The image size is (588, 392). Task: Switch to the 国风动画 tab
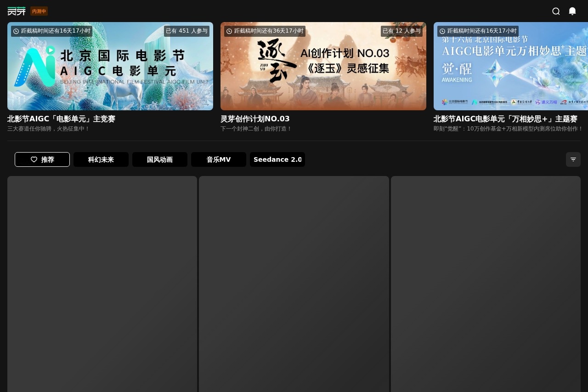pyautogui.click(x=160, y=159)
